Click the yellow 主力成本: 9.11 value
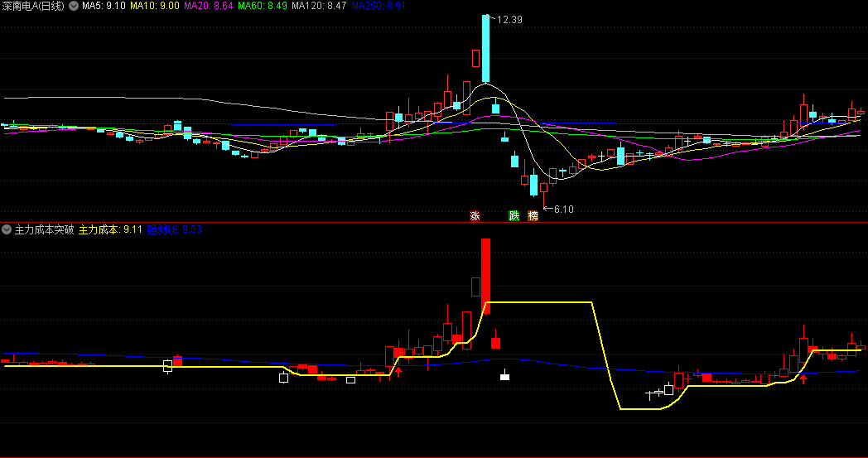This screenshot has height=458, width=868. (x=111, y=229)
